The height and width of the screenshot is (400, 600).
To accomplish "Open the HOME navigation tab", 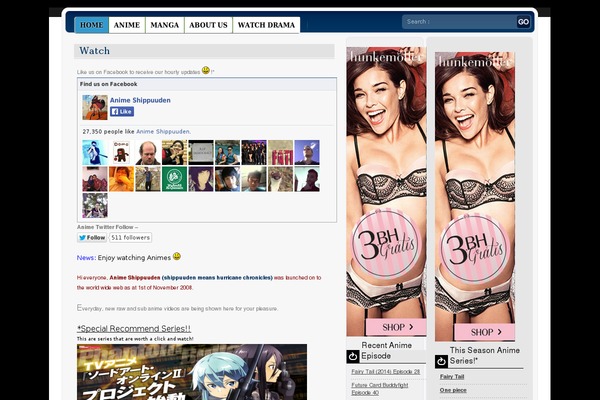I will [x=91, y=25].
